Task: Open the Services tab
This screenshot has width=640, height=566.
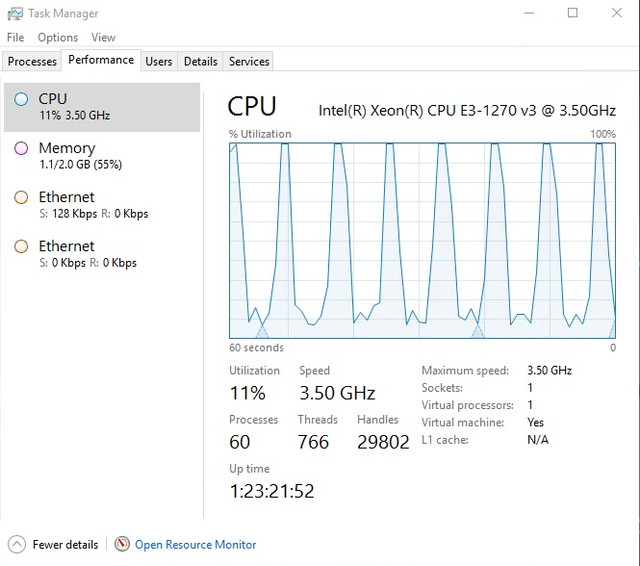Action: 249,62
